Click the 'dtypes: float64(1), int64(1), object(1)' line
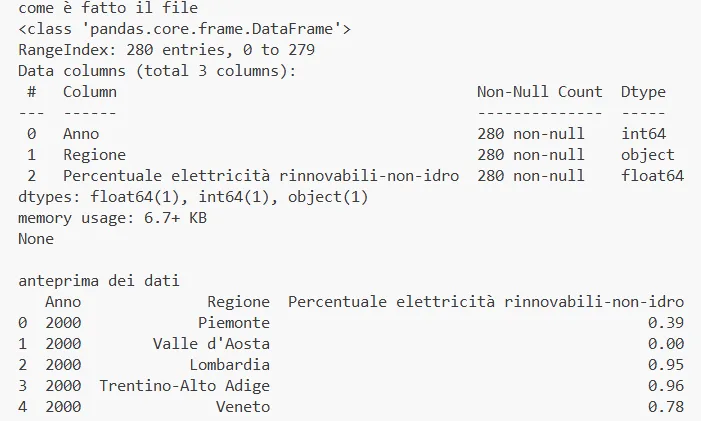The height and width of the screenshot is (421, 701). [x=193, y=197]
